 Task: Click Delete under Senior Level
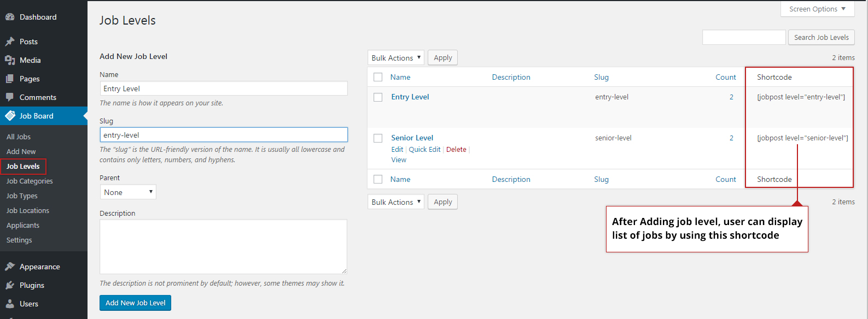[456, 149]
